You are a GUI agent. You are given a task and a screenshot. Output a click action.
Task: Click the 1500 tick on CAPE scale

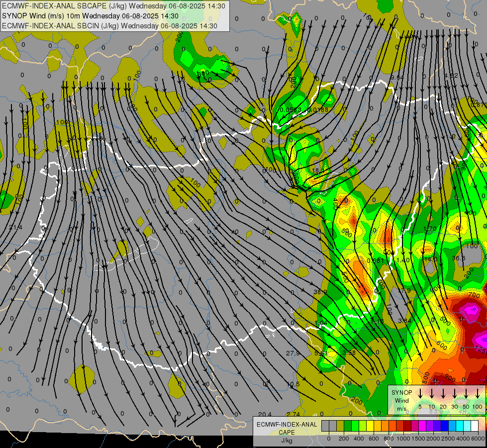tap(418, 439)
